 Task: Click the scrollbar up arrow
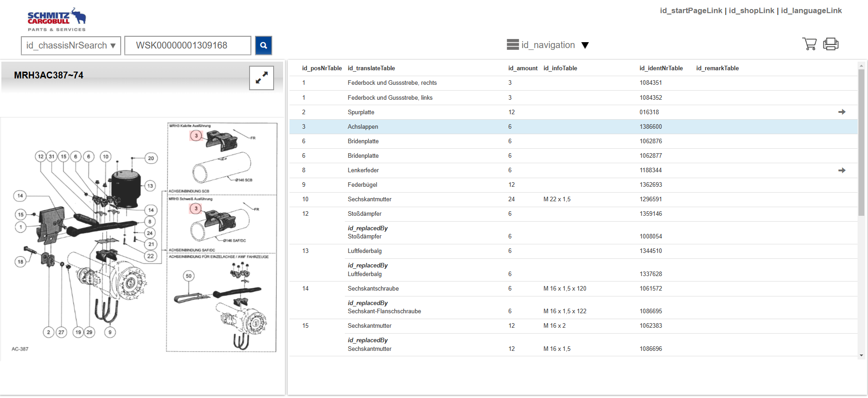[861, 66]
